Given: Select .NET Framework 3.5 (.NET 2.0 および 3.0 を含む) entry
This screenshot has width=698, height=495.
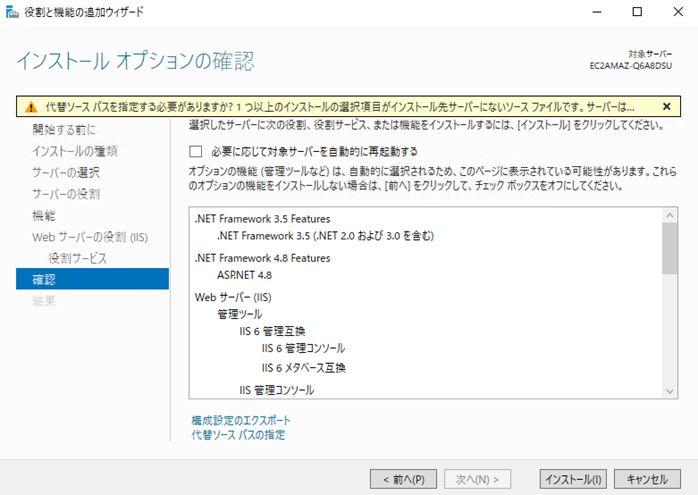Looking at the screenshot, I should (325, 236).
